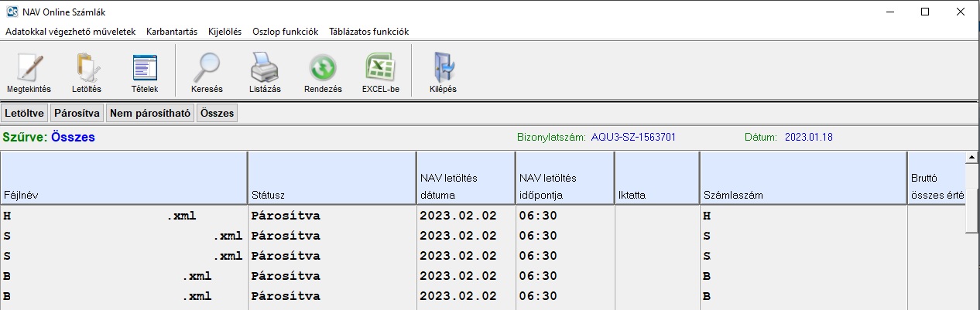Click the Fájlnév column header
The width and height of the screenshot is (980, 310).
tap(124, 179)
